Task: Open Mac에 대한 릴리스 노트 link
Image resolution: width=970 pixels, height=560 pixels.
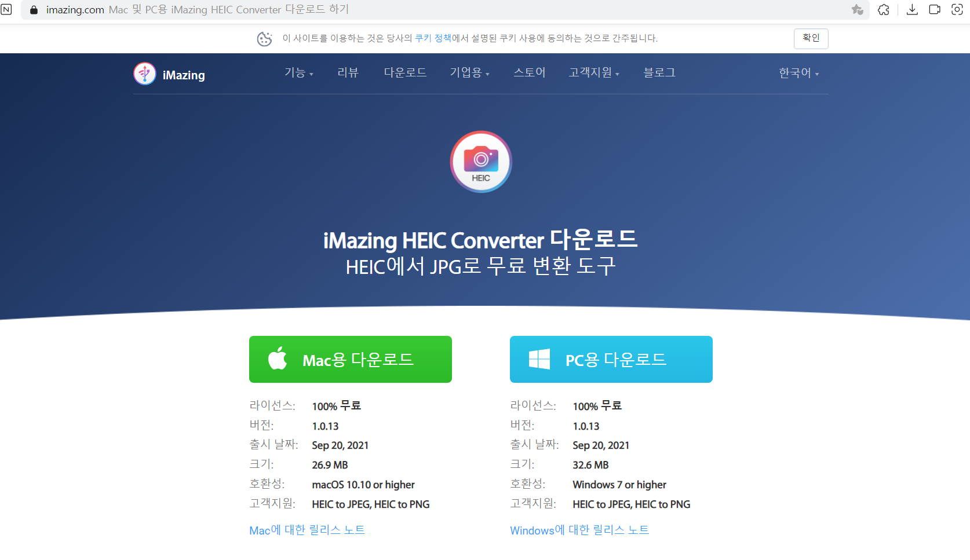Action: (x=307, y=530)
